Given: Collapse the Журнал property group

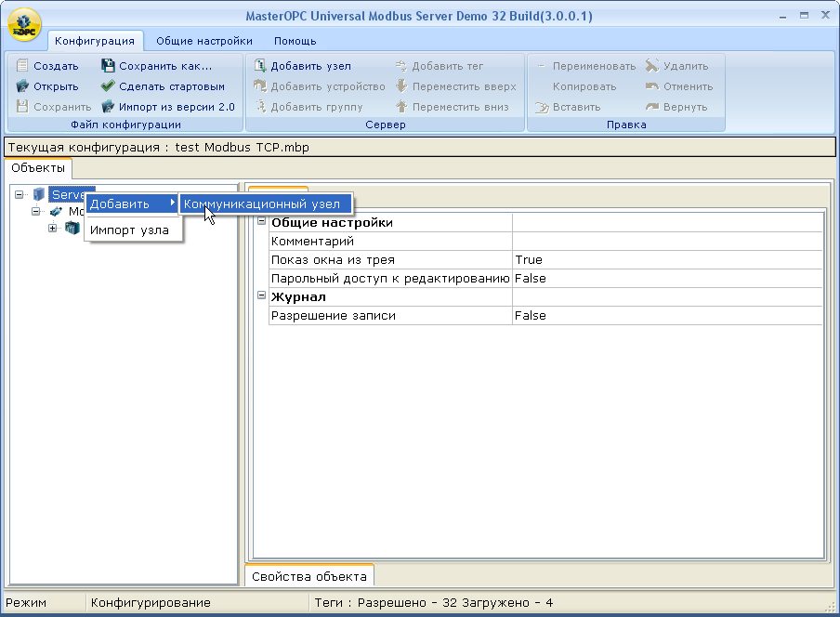Looking at the screenshot, I should (261, 296).
